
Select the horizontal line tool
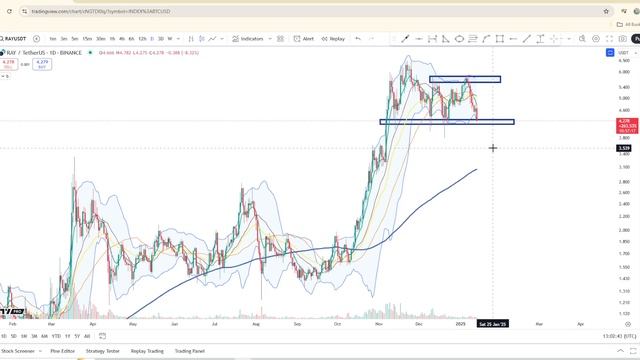pyautogui.click(x=513, y=39)
